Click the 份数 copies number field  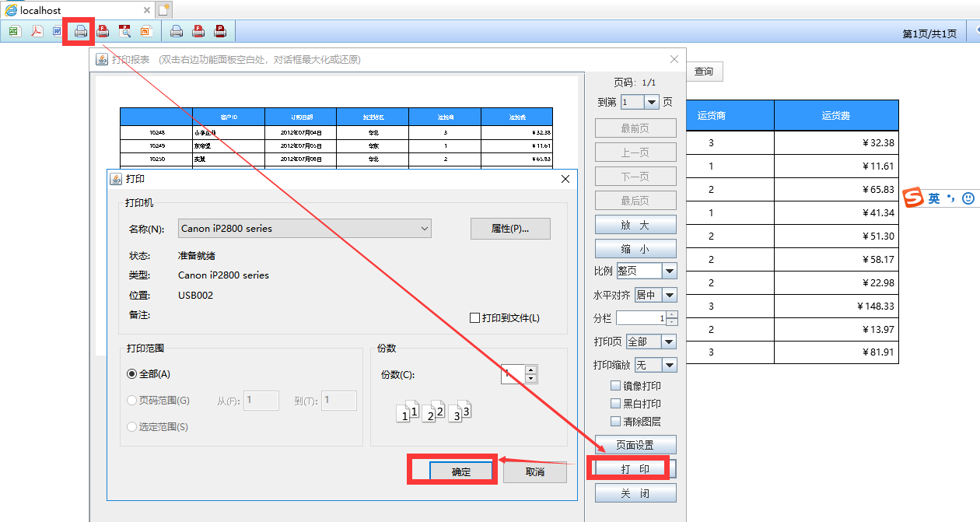(x=512, y=374)
